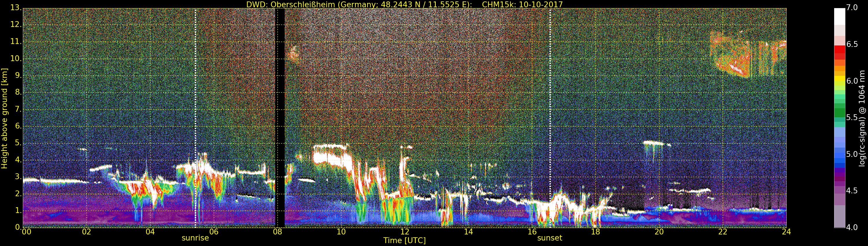Click the 'Height above ground [km]' axis label
868x246 pixels.
(x=4, y=118)
